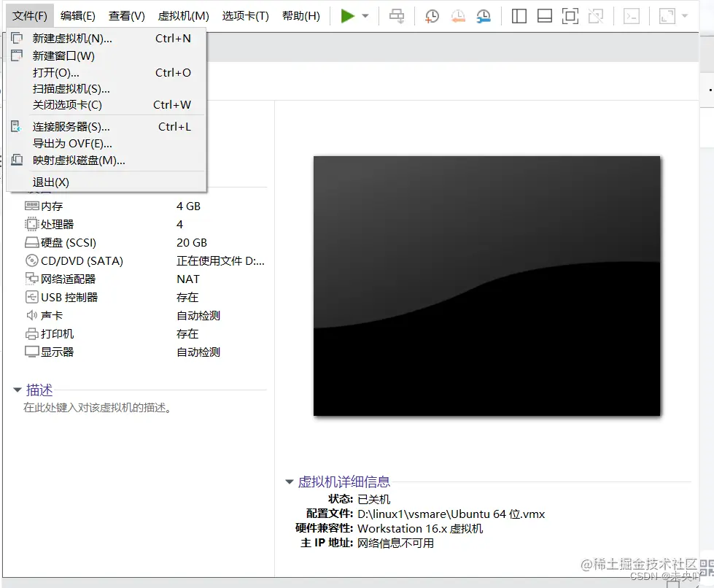The height and width of the screenshot is (588, 714).
Task: Click the new VM icon in File menu
Action: tap(17, 38)
